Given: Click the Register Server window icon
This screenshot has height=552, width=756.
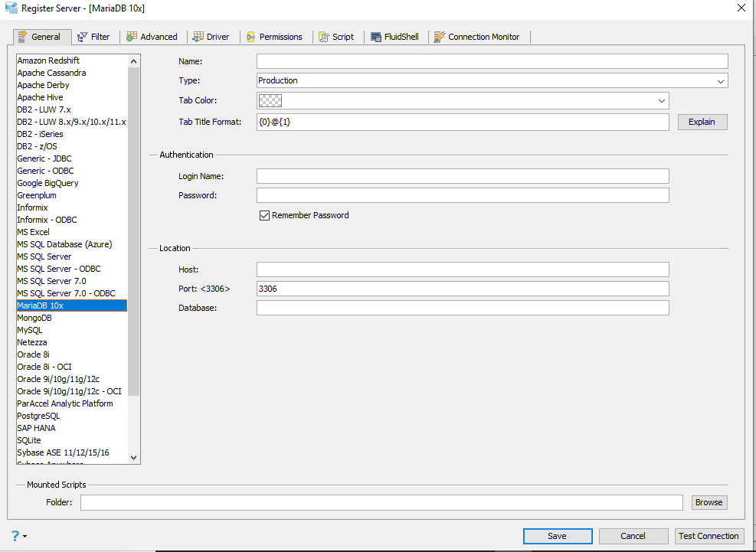Looking at the screenshot, I should tap(11, 8).
